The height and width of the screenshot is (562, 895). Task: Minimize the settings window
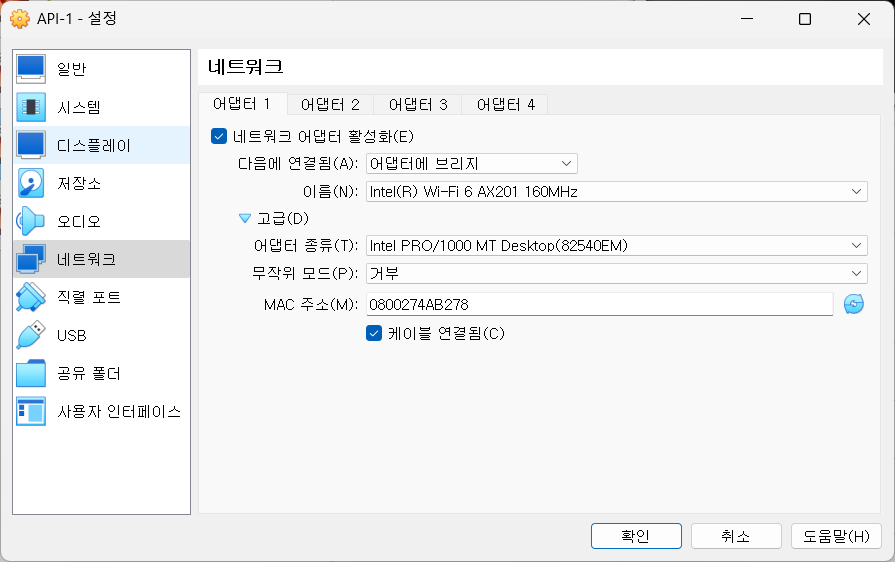point(747,19)
